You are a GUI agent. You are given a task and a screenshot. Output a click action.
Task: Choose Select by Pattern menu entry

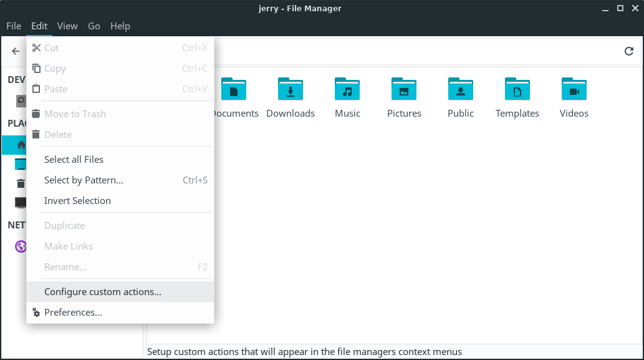point(84,180)
